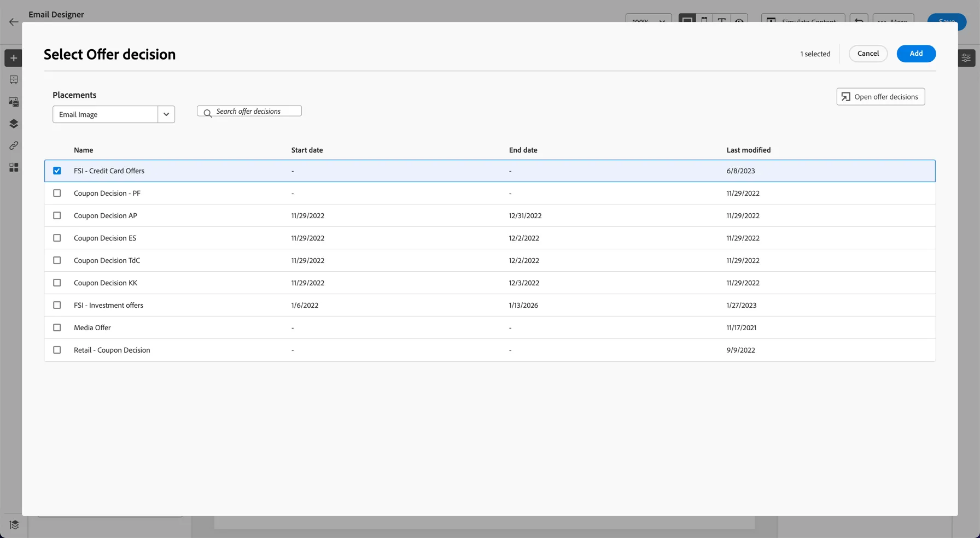Check the Media Offer checkbox

pyautogui.click(x=57, y=328)
